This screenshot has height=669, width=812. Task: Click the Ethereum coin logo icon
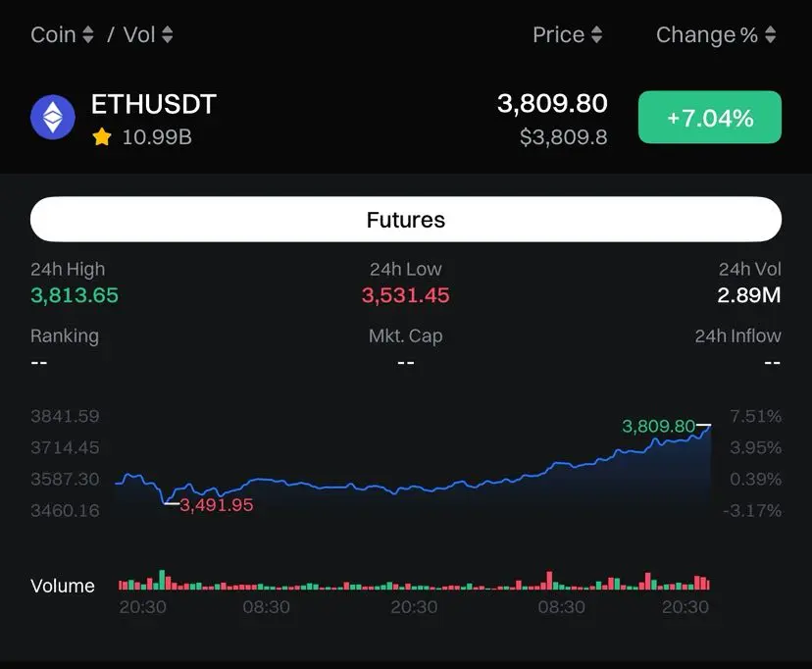[x=53, y=117]
